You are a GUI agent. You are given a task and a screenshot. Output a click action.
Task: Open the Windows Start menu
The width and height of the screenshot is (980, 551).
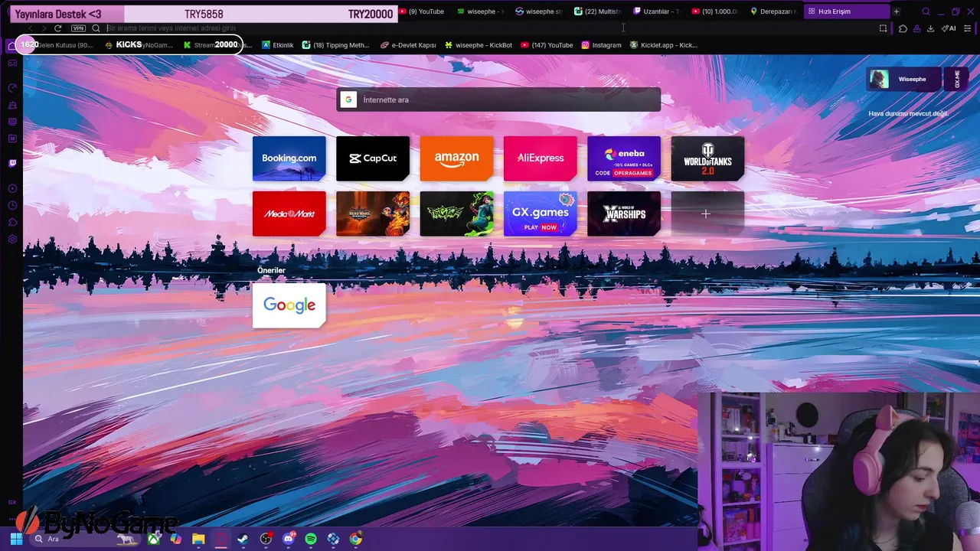click(x=16, y=539)
